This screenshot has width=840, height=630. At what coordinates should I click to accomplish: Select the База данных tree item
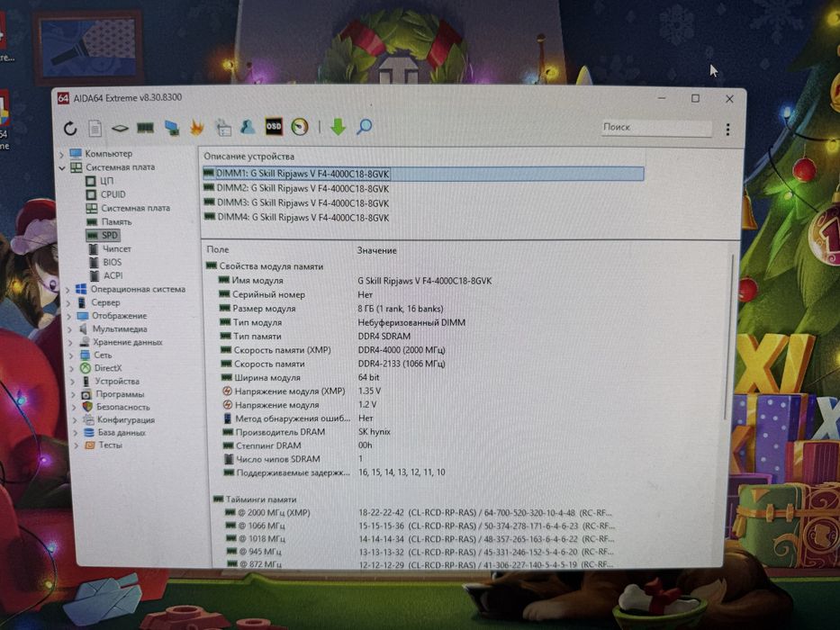pos(115,432)
